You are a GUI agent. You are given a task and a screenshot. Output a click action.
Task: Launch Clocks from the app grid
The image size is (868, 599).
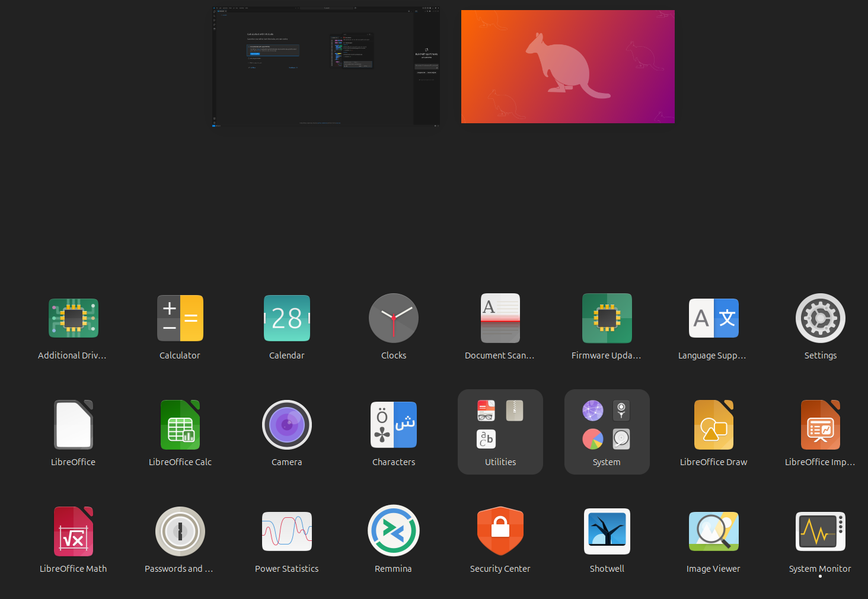(x=393, y=319)
